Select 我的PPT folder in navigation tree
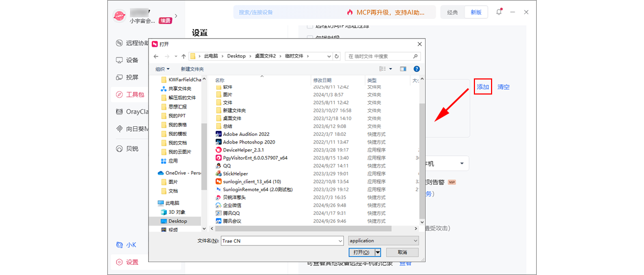Image resolution: width=644 pixels, height=275 pixels. tap(177, 115)
